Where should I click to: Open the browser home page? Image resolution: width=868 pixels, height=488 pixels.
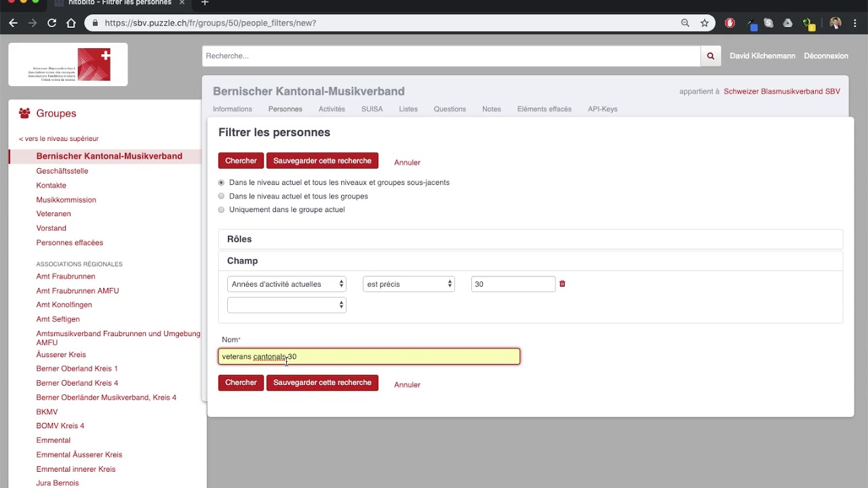click(x=71, y=23)
